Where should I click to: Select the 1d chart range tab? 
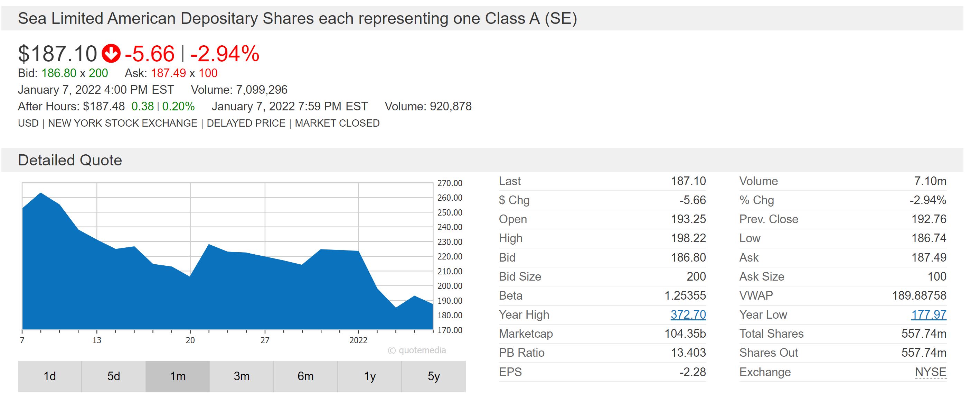pos(49,376)
